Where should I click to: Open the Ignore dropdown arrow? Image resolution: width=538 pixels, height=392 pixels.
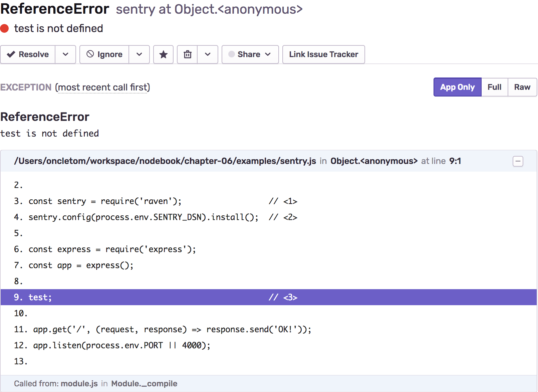click(139, 54)
